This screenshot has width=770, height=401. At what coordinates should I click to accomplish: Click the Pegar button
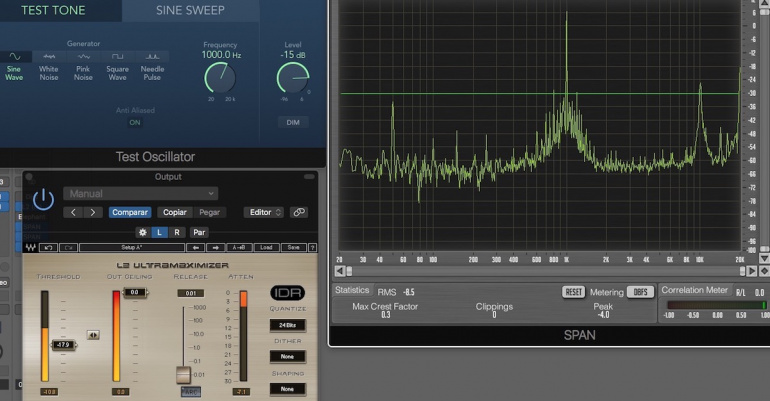[x=209, y=212]
